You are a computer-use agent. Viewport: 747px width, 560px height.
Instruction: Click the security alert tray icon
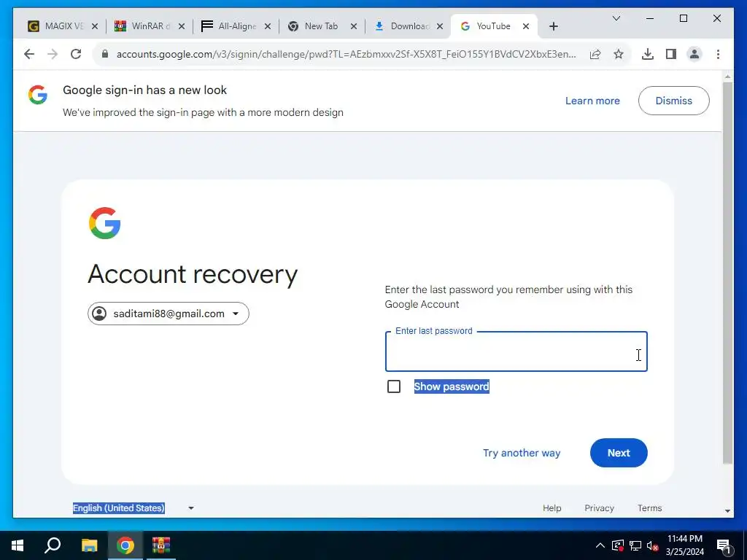(618, 545)
